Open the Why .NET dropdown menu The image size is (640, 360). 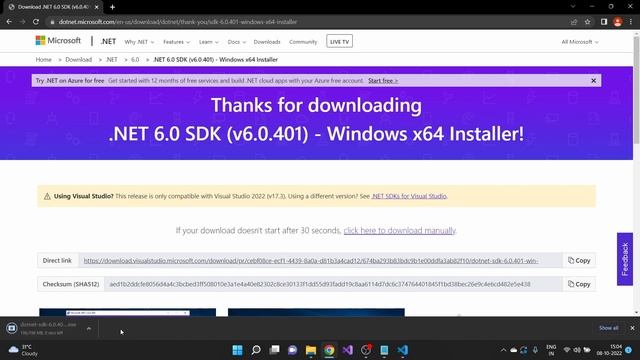139,42
